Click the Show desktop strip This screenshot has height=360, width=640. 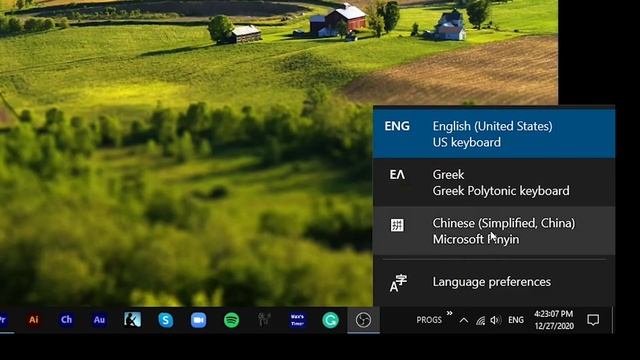pyautogui.click(x=613, y=320)
